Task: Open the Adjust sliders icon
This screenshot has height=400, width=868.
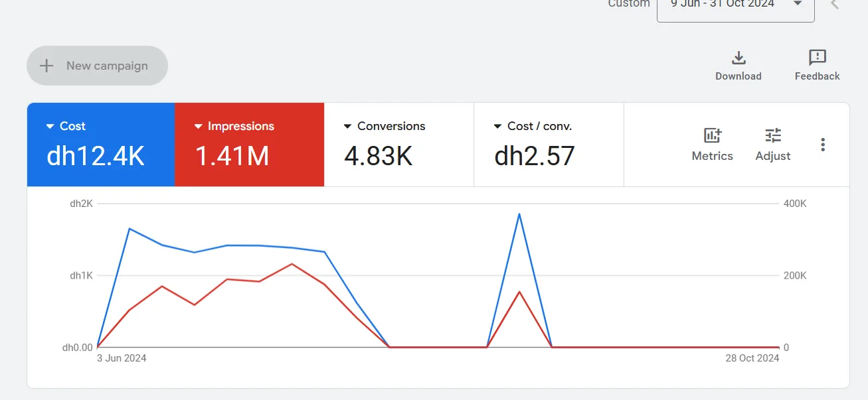Action: (x=773, y=135)
